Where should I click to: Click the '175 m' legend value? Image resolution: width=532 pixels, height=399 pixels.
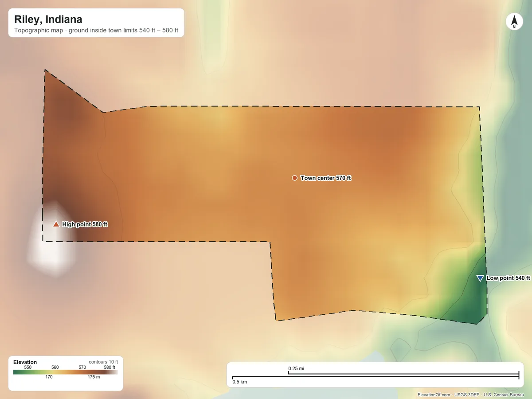click(94, 377)
